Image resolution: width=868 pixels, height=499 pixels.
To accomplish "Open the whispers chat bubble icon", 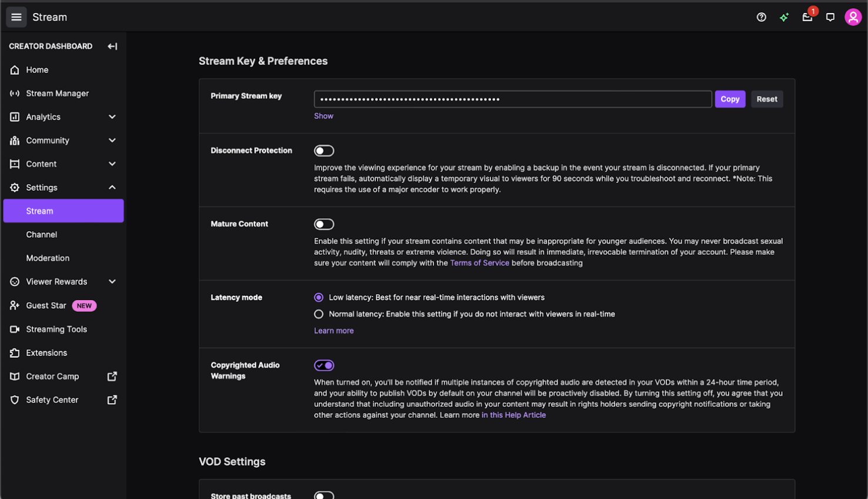I will (x=830, y=17).
